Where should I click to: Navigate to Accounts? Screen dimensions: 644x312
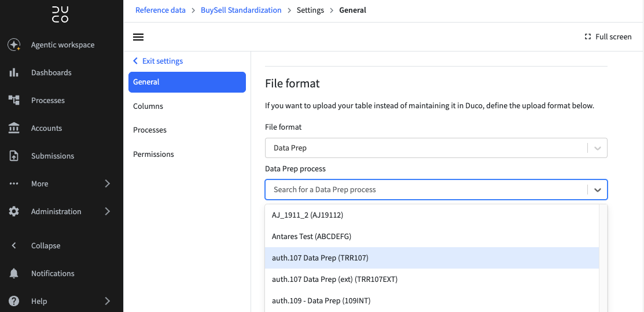(x=46, y=129)
